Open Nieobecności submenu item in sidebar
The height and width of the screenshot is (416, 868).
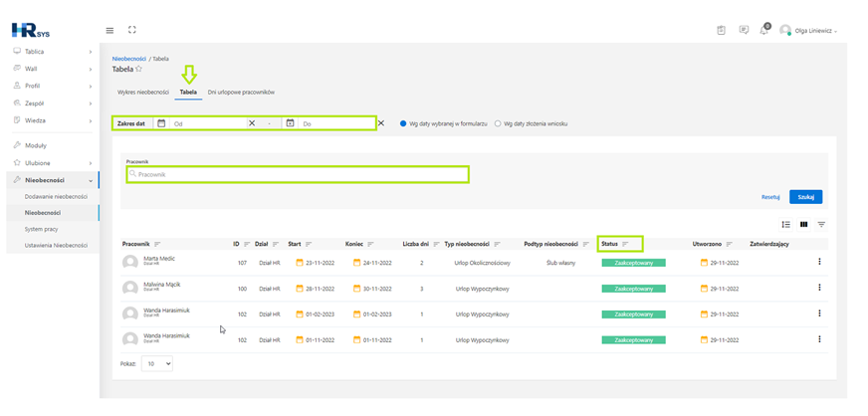(43, 212)
